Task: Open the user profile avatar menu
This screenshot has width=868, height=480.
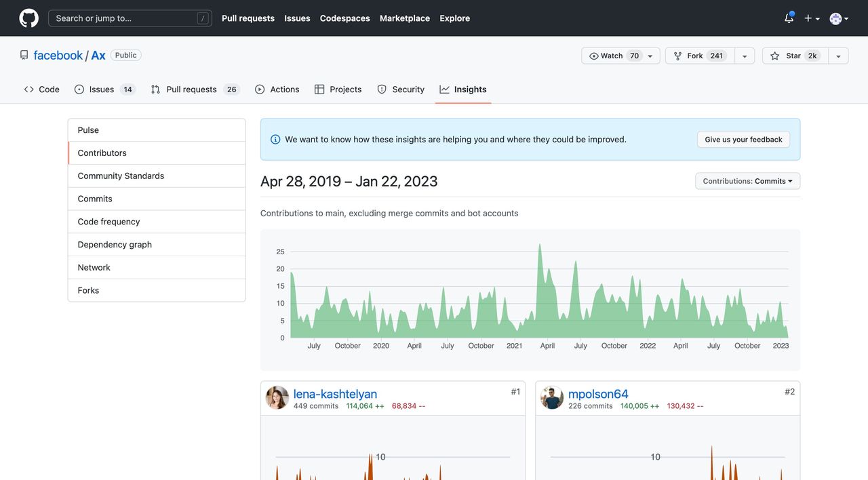Action: coord(839,18)
